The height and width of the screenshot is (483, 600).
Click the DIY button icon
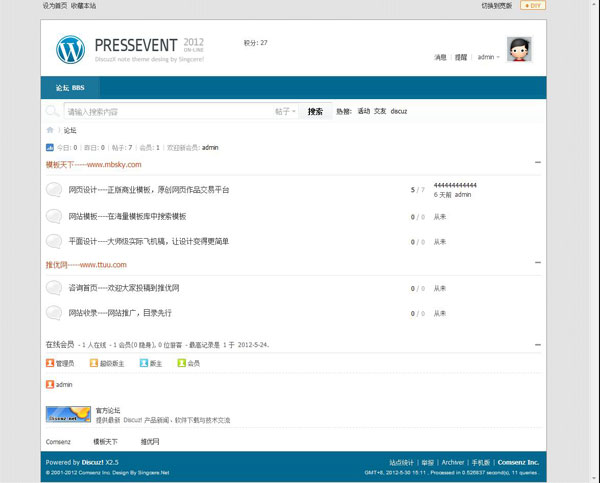tap(535, 6)
